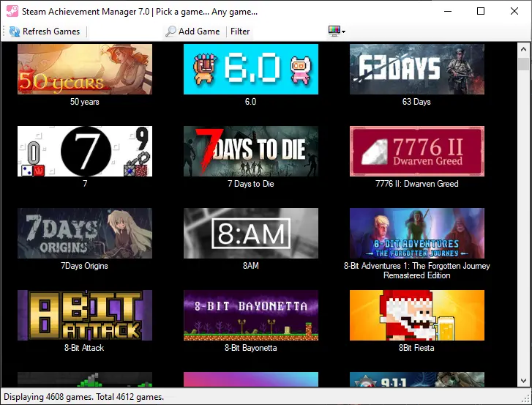The height and width of the screenshot is (405, 532).
Task: Click the '7 Days to Die' label
Action: click(250, 184)
